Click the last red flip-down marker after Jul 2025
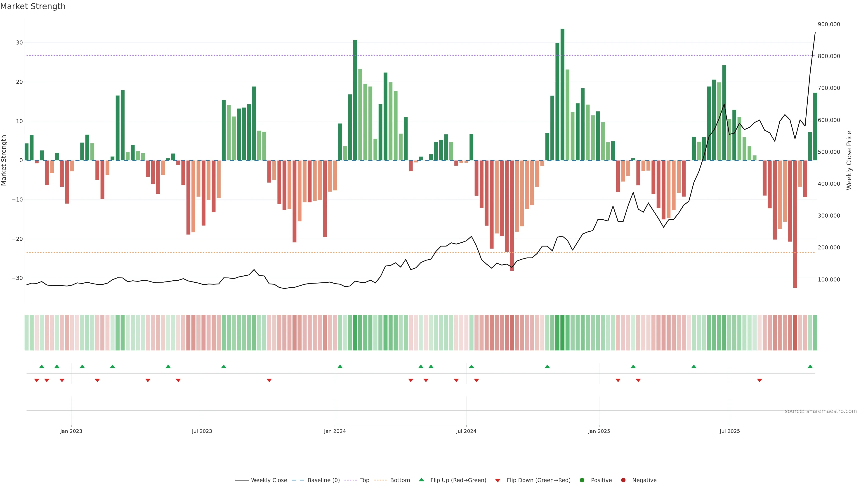 tap(759, 380)
